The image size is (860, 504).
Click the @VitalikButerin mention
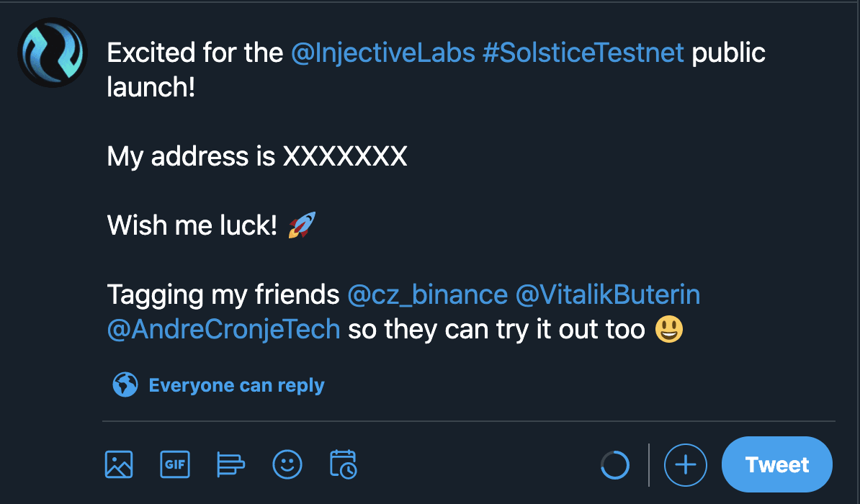click(608, 294)
